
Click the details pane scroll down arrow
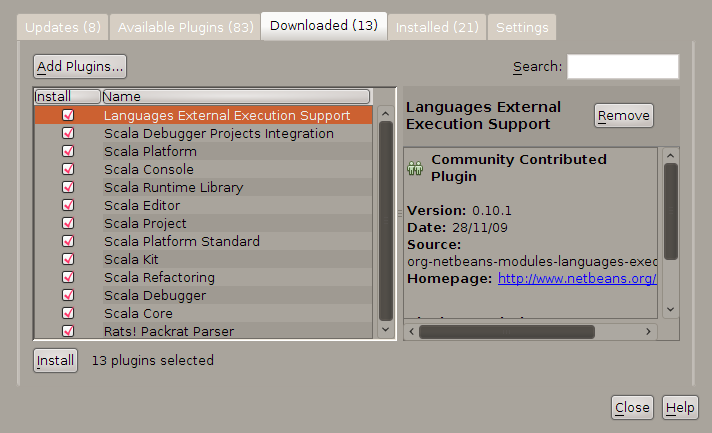(x=670, y=310)
